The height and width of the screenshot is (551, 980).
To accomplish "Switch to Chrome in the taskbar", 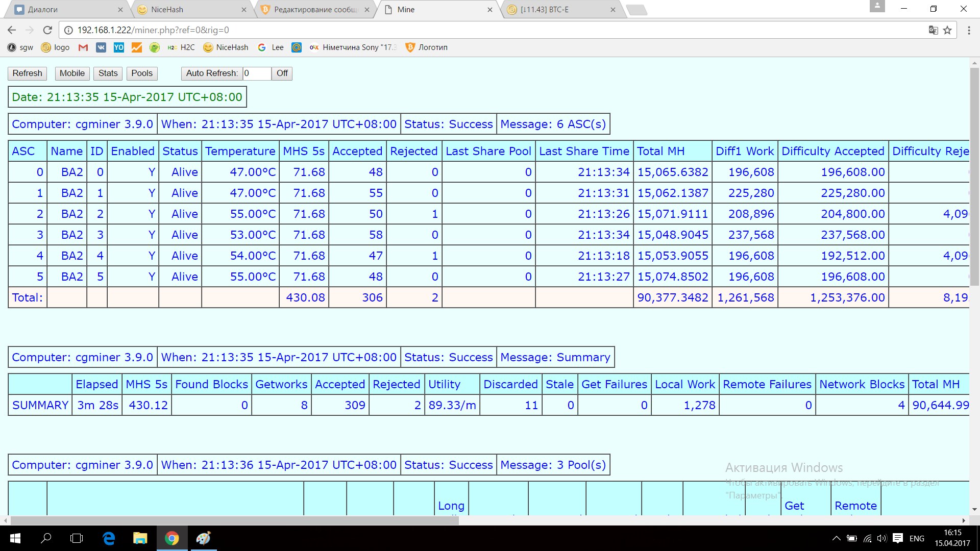I will click(x=171, y=538).
